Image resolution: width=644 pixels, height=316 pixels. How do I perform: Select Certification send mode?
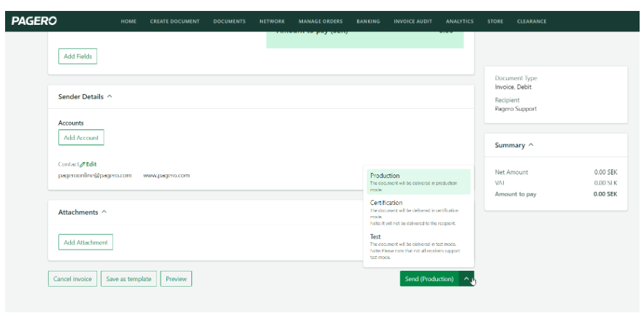tap(418, 213)
